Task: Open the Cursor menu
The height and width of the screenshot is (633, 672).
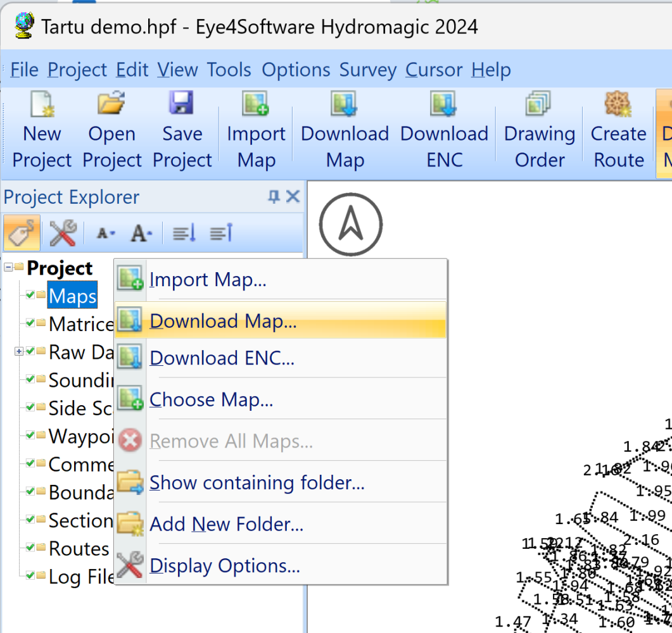Action: 434,70
